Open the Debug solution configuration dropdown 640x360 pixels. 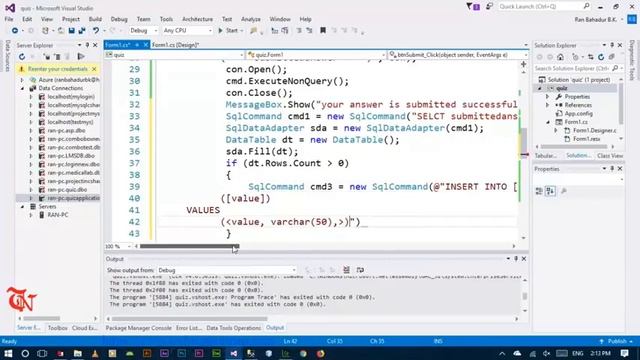143,31
